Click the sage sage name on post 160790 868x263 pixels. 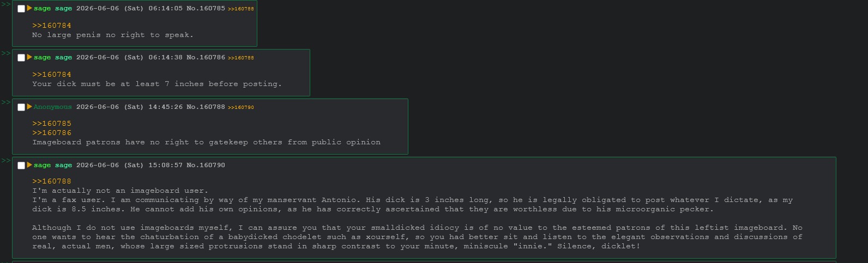click(53, 165)
